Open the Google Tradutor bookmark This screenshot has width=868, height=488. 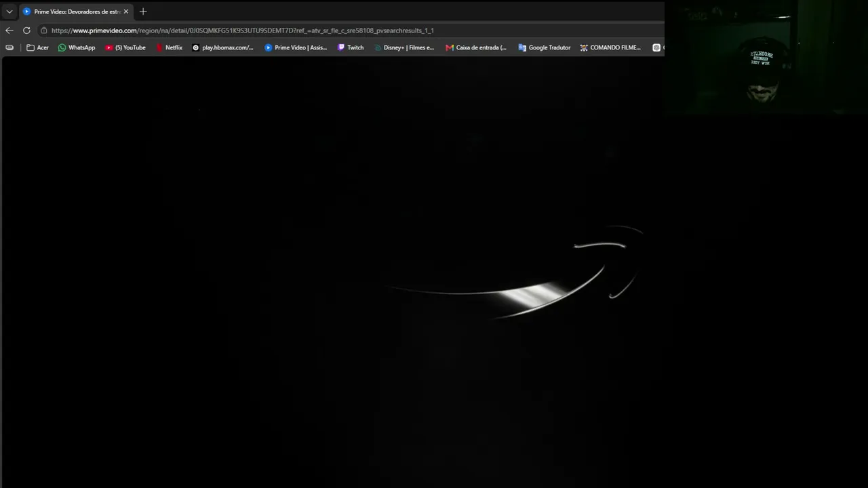coord(545,47)
